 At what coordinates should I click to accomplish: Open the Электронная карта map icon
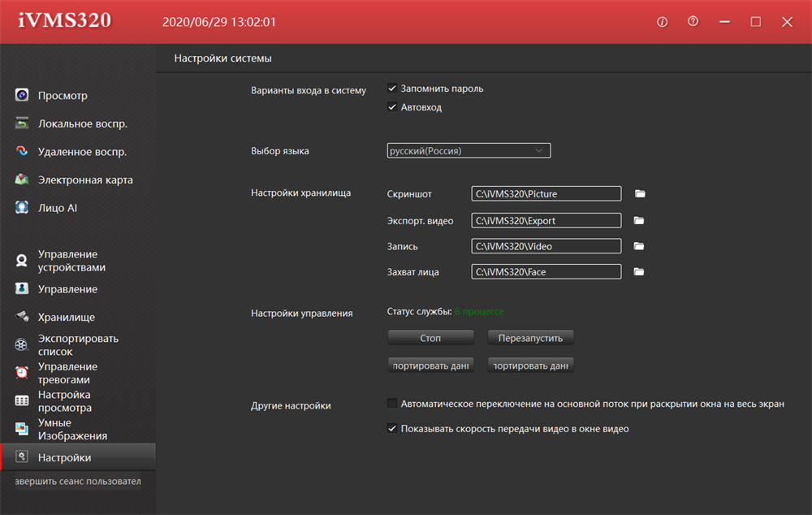click(x=22, y=180)
